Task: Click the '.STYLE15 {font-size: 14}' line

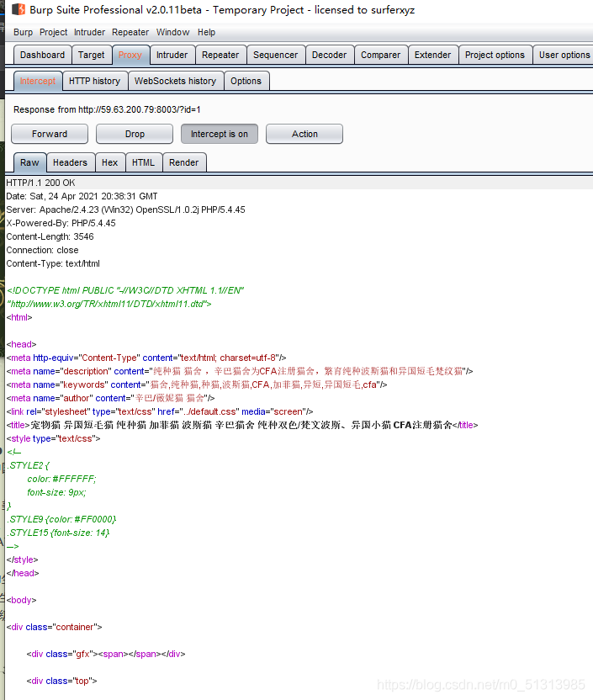Action: 58,533
